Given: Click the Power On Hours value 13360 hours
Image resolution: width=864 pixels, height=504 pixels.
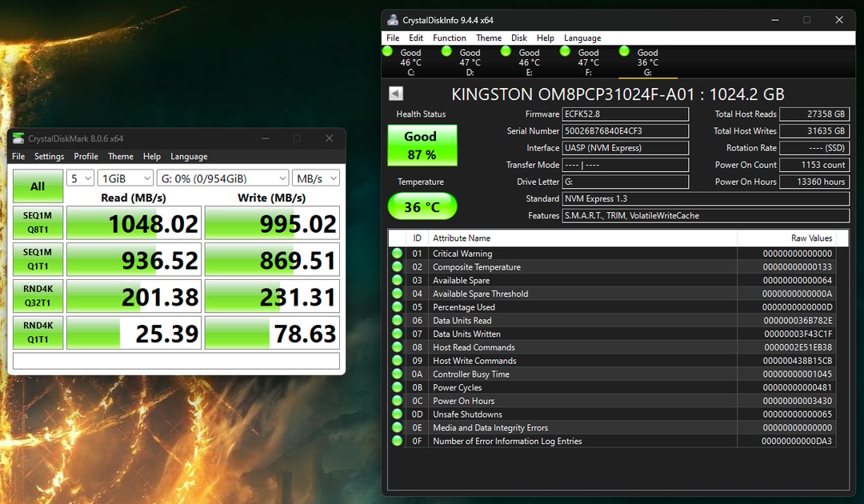Looking at the screenshot, I should pyautogui.click(x=814, y=182).
